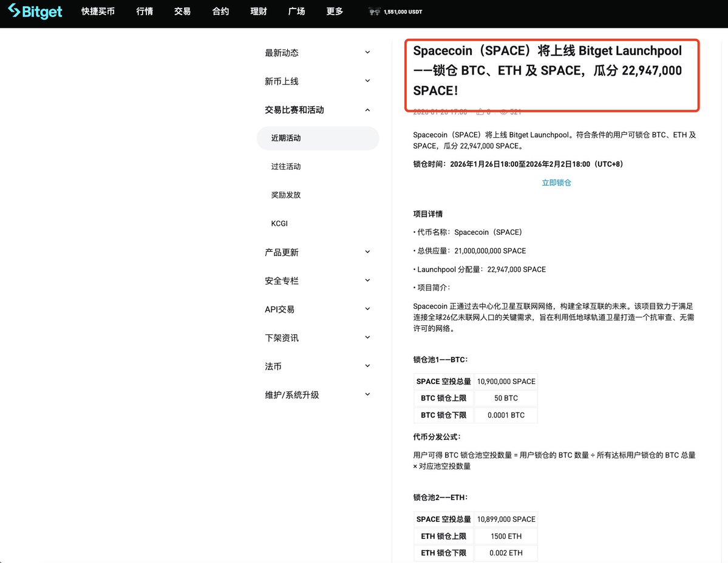Click the 项目详情 heading
The height and width of the screenshot is (563, 728).
(x=427, y=214)
